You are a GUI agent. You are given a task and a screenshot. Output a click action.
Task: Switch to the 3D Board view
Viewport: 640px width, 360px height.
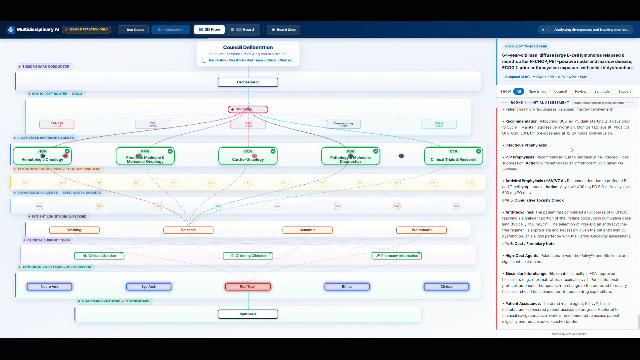click(x=243, y=30)
